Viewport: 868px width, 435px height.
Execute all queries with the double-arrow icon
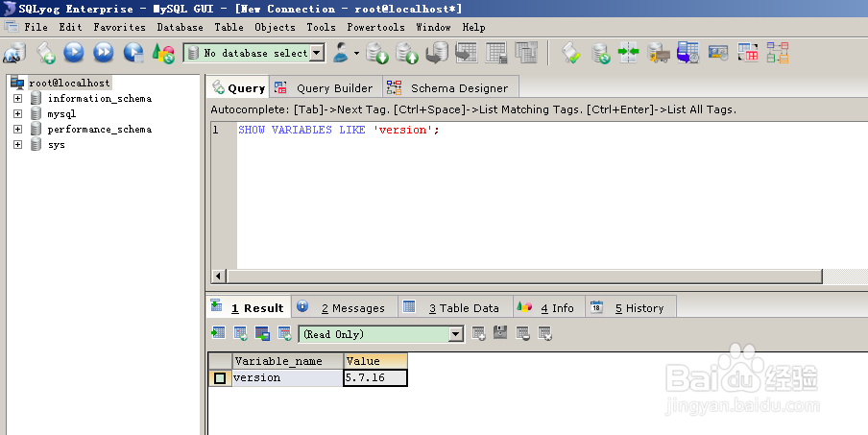coord(104,53)
